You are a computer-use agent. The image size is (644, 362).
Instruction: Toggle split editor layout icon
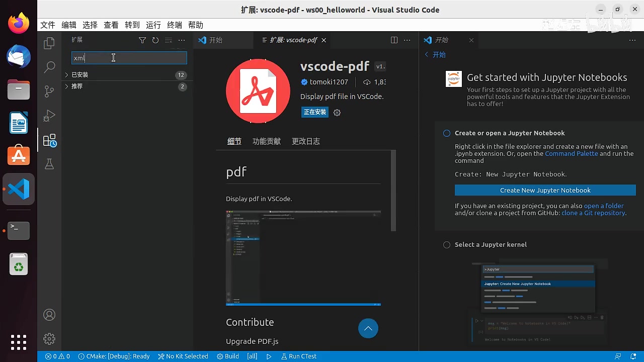pyautogui.click(x=393, y=40)
